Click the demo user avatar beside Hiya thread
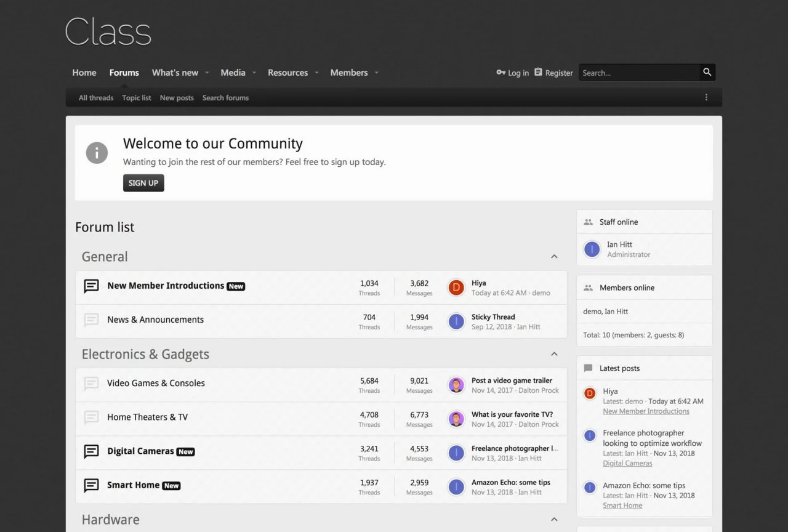Viewport: 788px width, 532px height. tap(456, 288)
